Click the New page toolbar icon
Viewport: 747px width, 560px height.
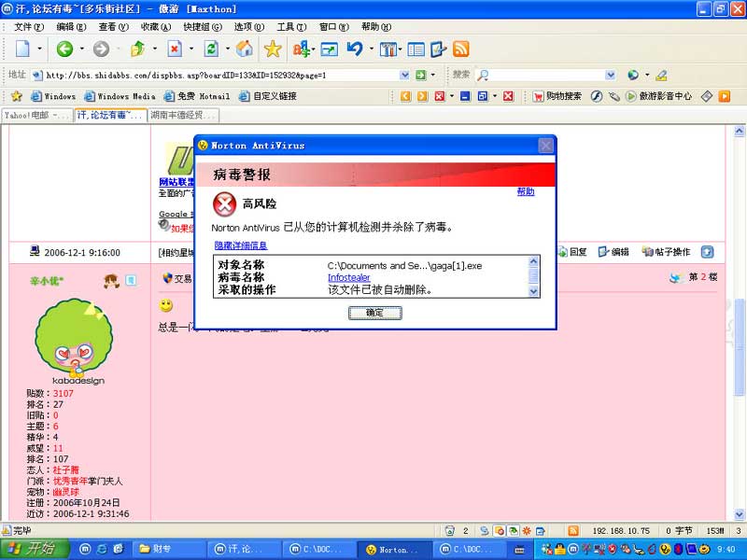coord(22,49)
